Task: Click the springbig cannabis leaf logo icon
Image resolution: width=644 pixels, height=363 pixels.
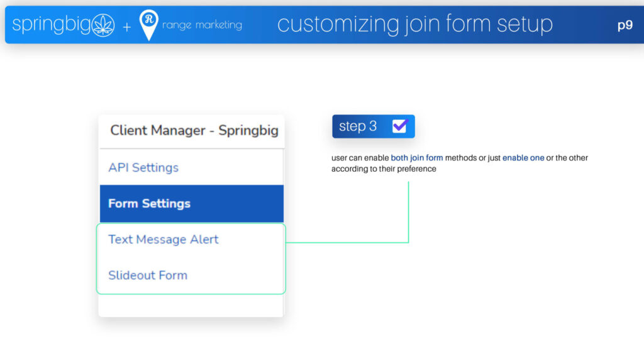Action: point(103,25)
